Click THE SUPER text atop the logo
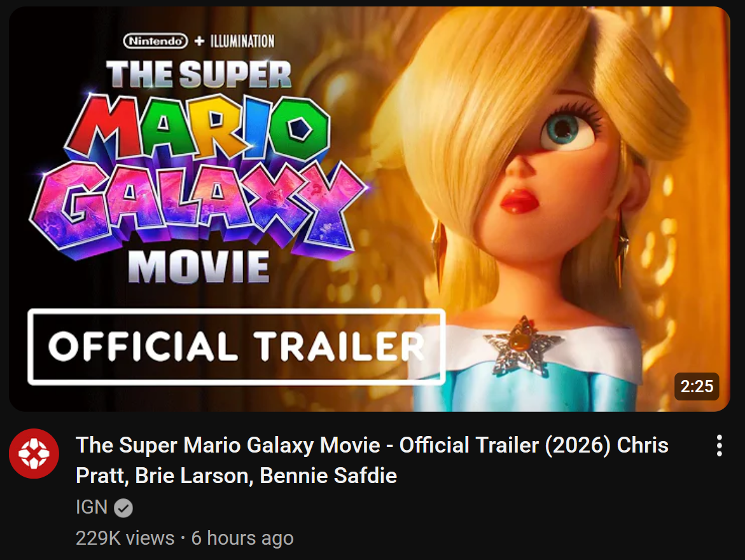745x560 pixels. 198,74
